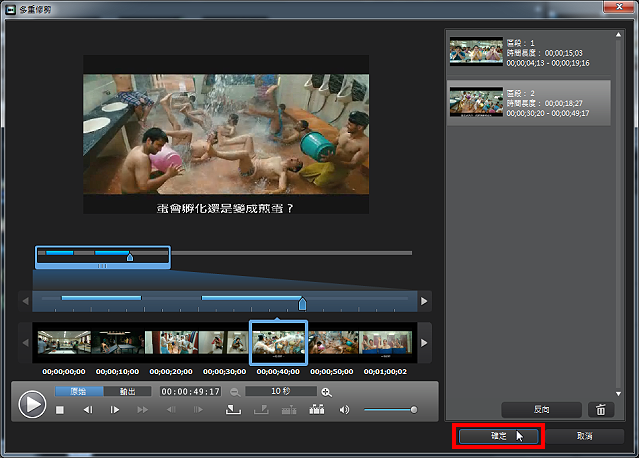Select the filmstrip frame at 00;00;50;00
This screenshot has height=458, width=639.
(x=333, y=342)
